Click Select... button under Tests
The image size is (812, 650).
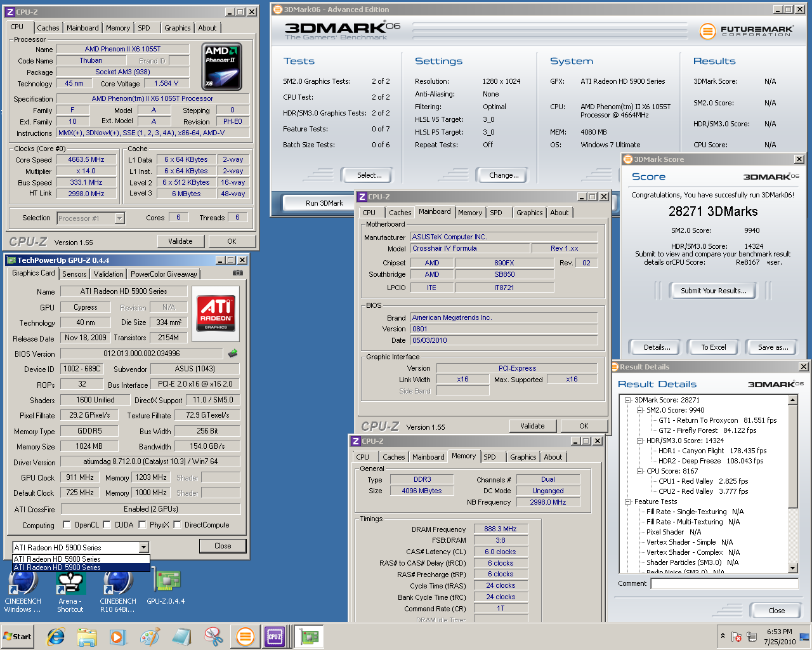click(369, 175)
